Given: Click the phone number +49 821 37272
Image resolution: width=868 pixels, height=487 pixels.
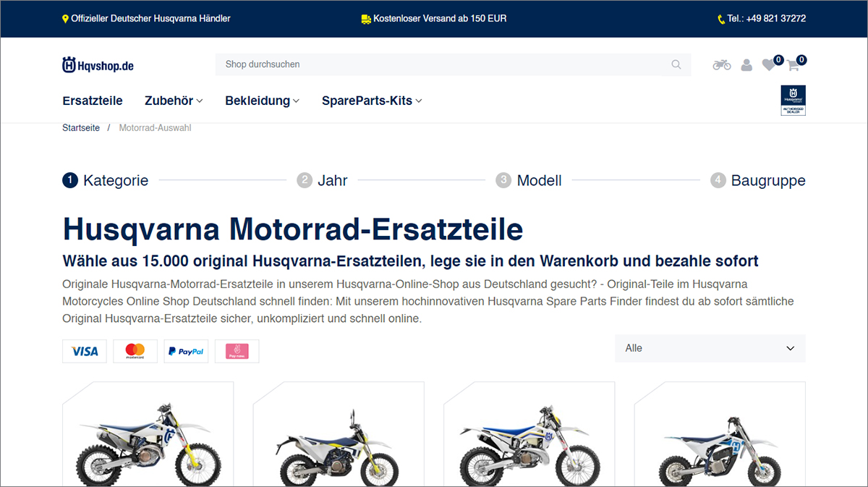Looking at the screenshot, I should pyautogui.click(x=778, y=19).
